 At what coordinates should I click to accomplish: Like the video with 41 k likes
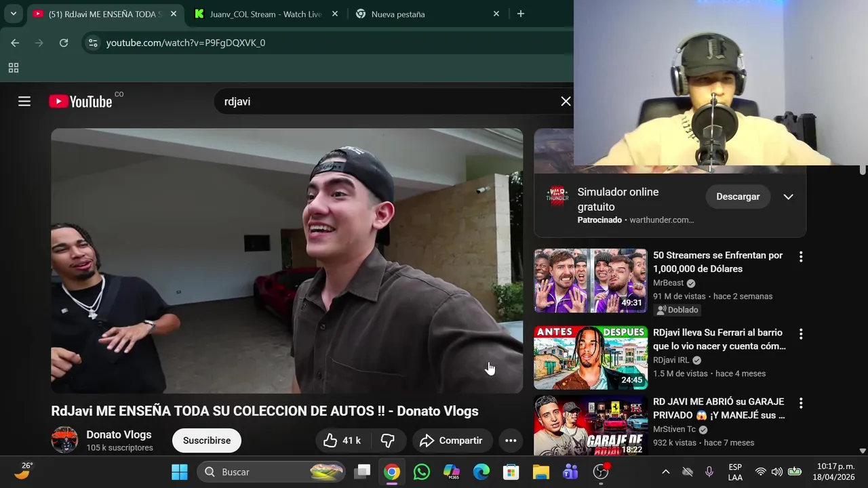[x=341, y=441]
